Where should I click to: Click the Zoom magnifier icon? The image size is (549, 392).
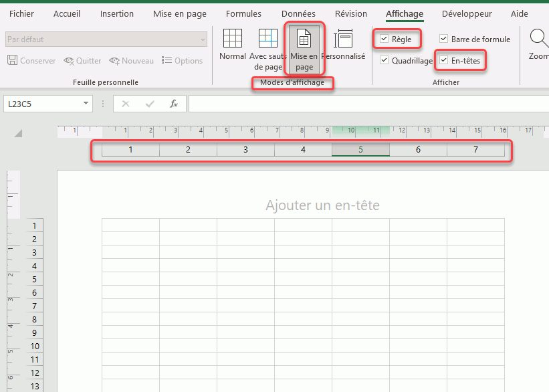(538, 39)
